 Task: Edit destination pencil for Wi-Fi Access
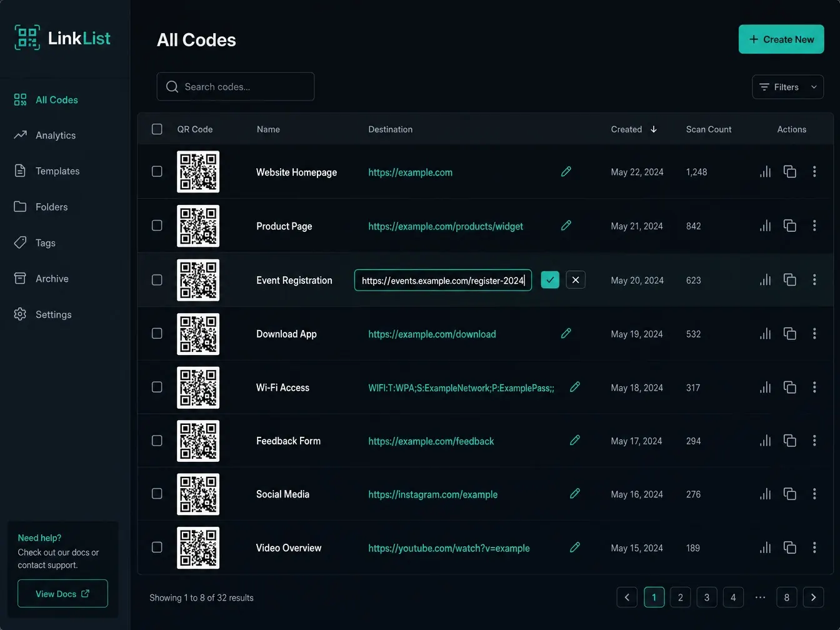pos(575,387)
